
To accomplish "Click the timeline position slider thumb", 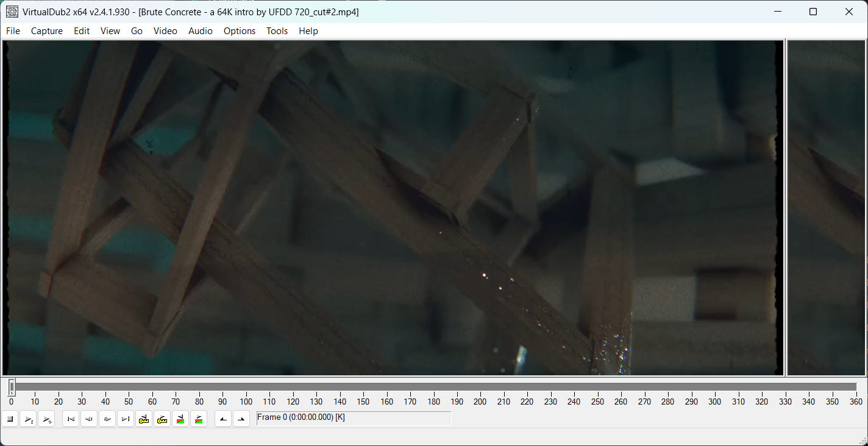I will (x=12, y=387).
